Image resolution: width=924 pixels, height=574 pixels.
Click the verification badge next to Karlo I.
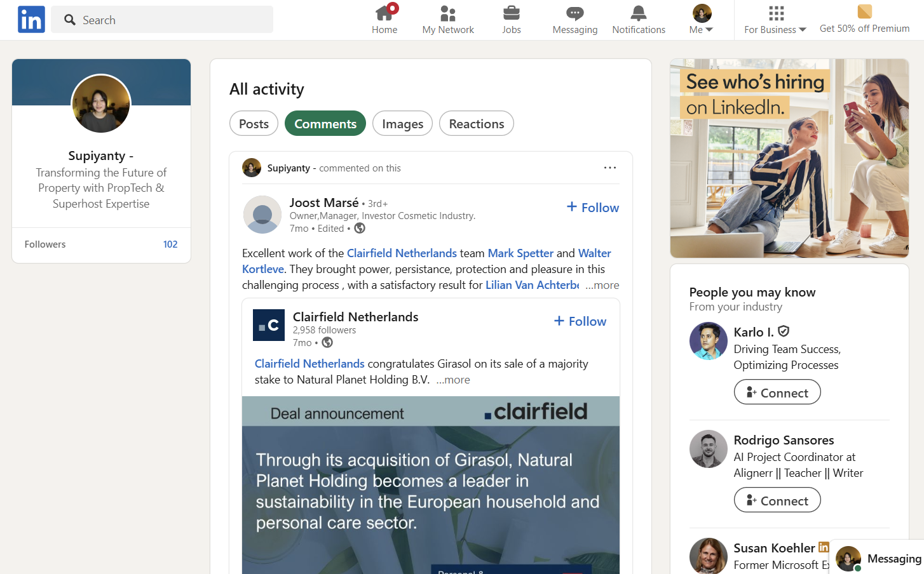tap(784, 331)
